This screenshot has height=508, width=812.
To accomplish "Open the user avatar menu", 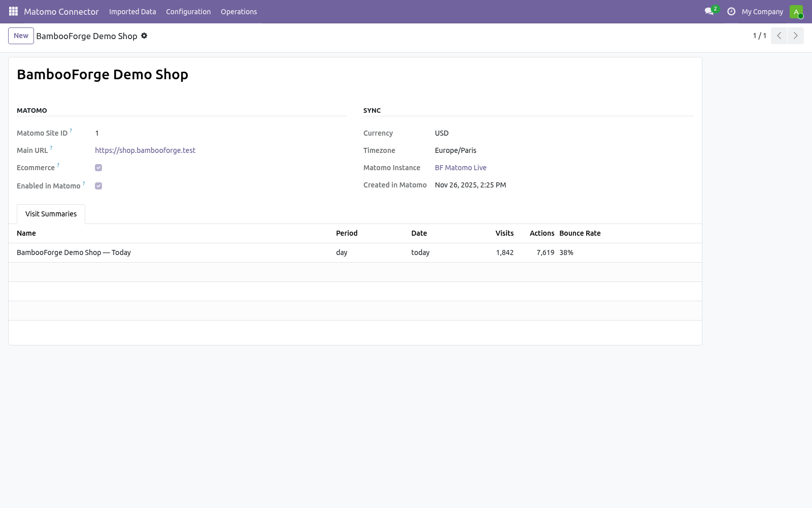I will (796, 12).
